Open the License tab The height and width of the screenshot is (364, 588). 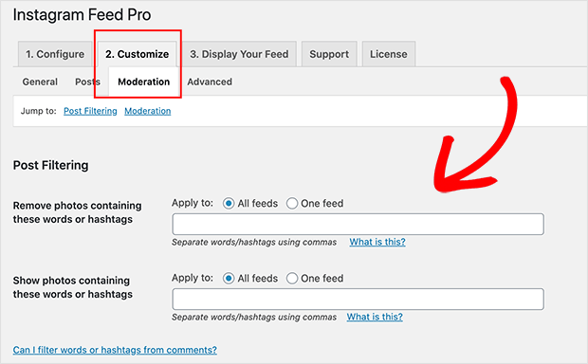(x=389, y=54)
